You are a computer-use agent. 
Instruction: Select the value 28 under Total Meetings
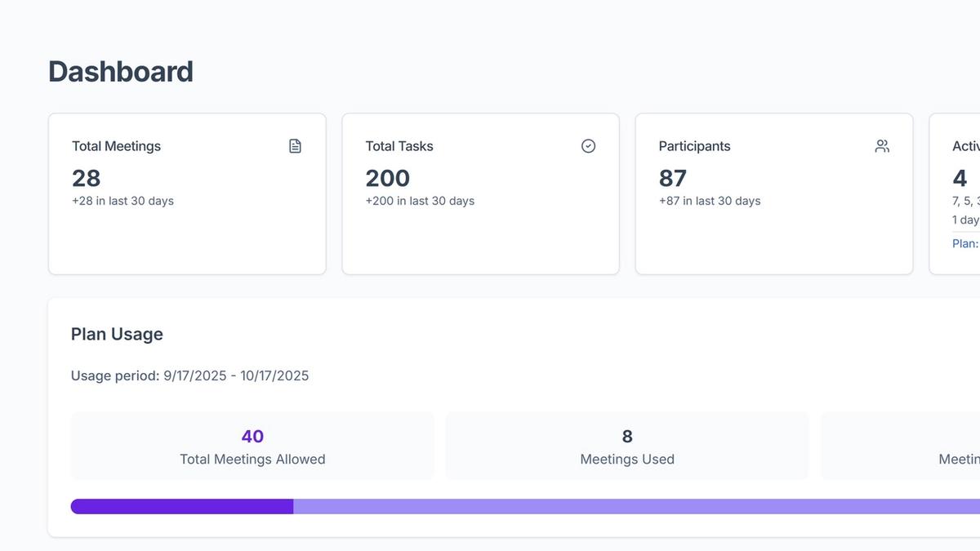87,178
